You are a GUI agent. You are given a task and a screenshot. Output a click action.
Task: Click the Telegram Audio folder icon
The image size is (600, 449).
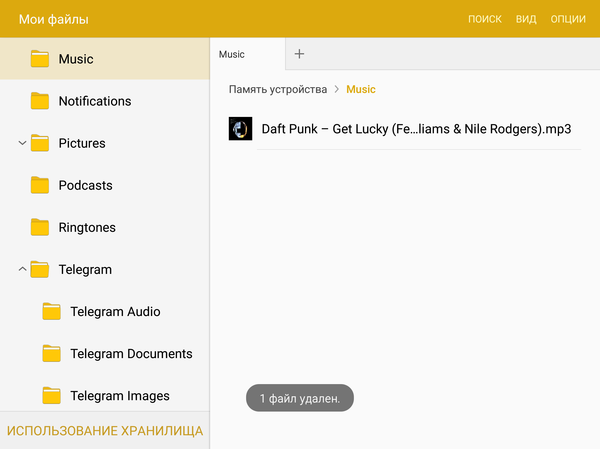click(x=51, y=312)
